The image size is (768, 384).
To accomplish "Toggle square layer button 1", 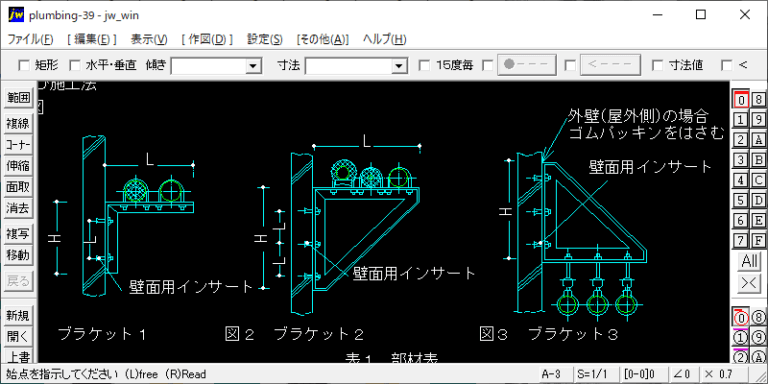I will pos(741,120).
